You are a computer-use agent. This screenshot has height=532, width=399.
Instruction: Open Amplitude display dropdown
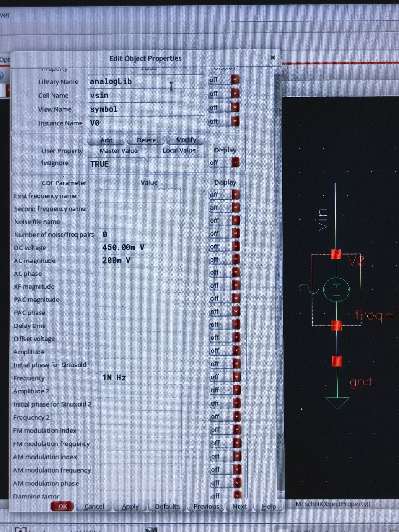tap(225, 351)
